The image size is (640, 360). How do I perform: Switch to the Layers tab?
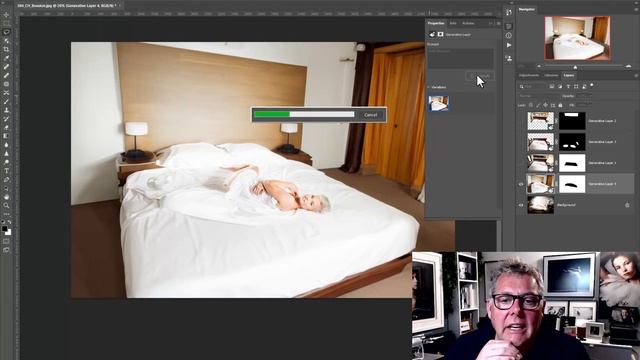pos(569,76)
